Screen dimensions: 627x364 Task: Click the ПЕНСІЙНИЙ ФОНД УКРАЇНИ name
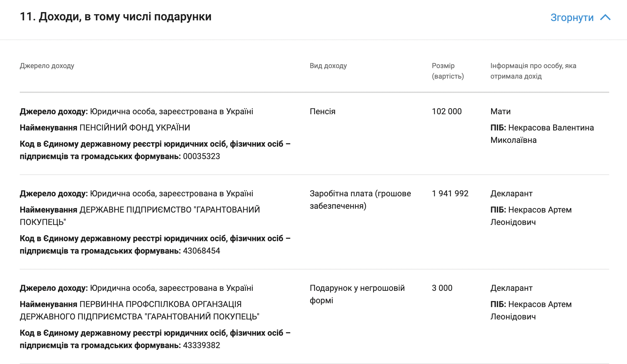(135, 128)
